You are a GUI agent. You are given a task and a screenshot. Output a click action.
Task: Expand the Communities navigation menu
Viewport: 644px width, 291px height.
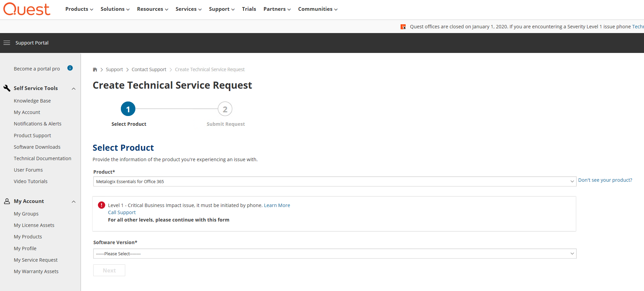(x=317, y=9)
